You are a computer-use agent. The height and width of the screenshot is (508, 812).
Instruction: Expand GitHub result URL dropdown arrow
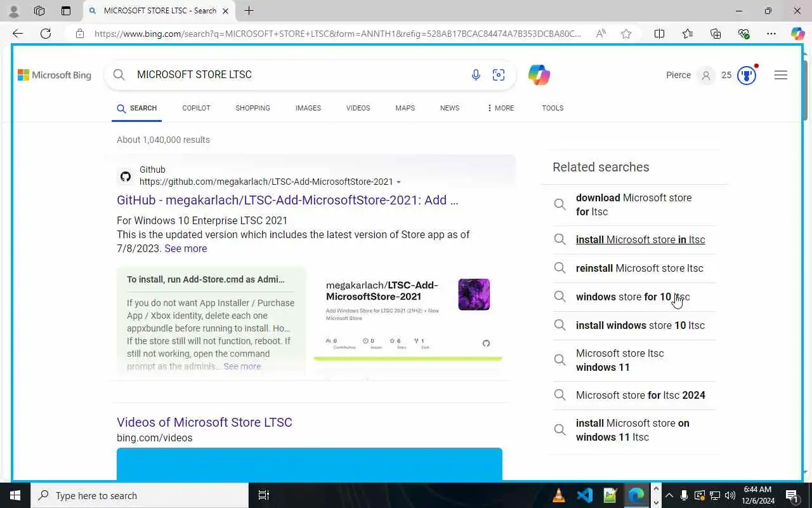point(398,182)
